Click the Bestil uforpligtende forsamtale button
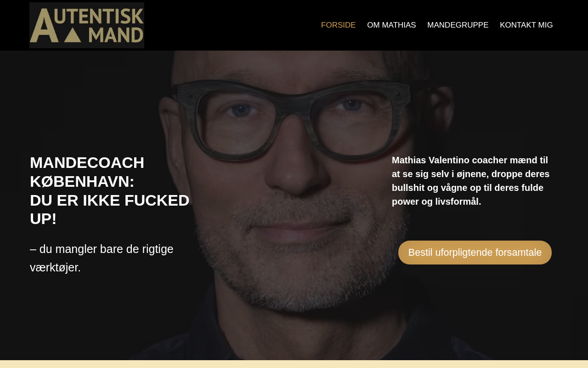The height and width of the screenshot is (368, 588). (x=475, y=253)
